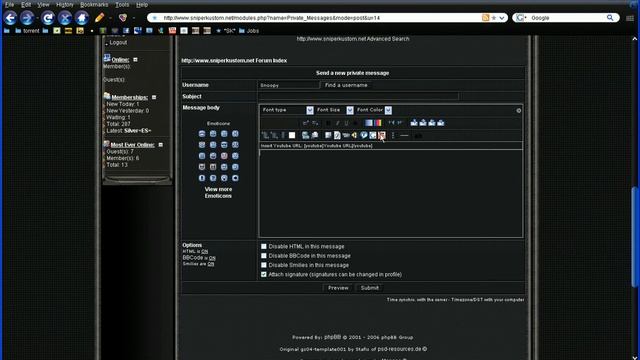Viewport: 640px width, 360px height.
Task: Click the pencil icon in the navigation toolbar
Action: pyautogui.click(x=99, y=18)
